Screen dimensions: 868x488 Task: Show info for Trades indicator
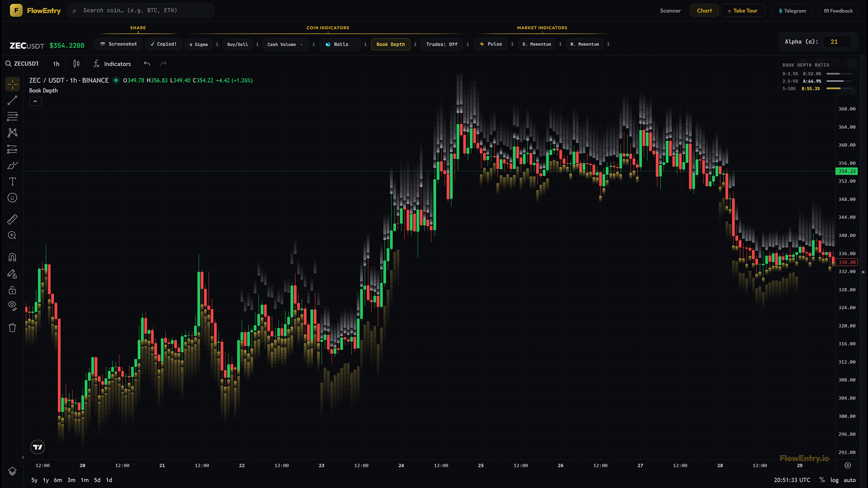click(x=467, y=44)
